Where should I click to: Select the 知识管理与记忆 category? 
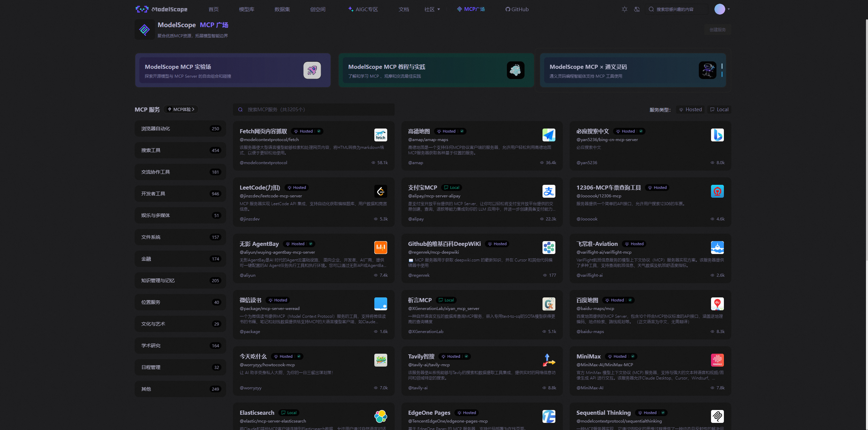tap(180, 280)
